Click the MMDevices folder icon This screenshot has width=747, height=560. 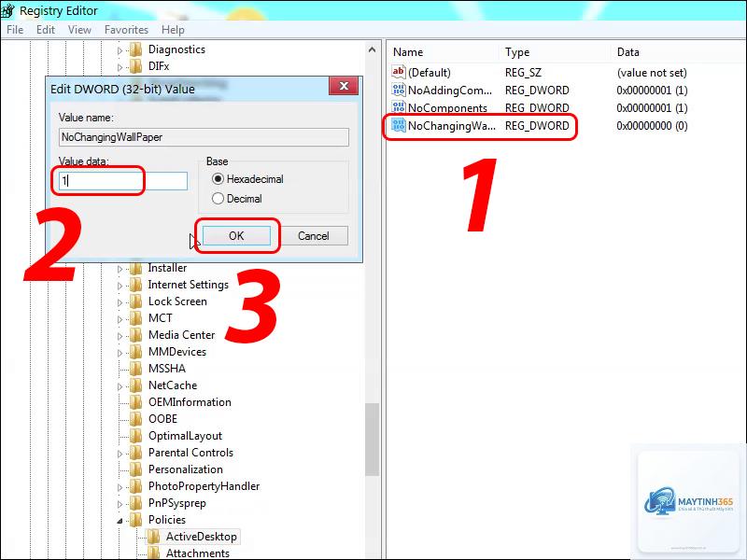[x=136, y=352]
